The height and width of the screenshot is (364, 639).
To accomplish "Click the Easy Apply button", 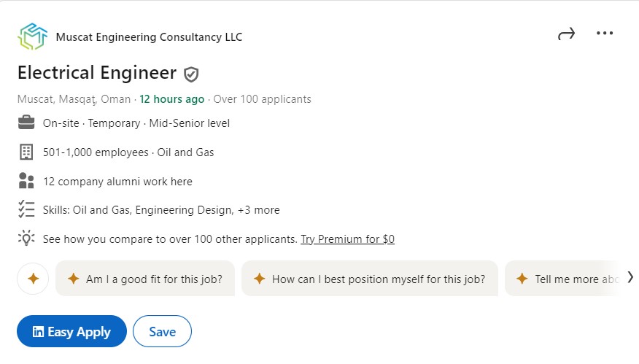I will [71, 331].
